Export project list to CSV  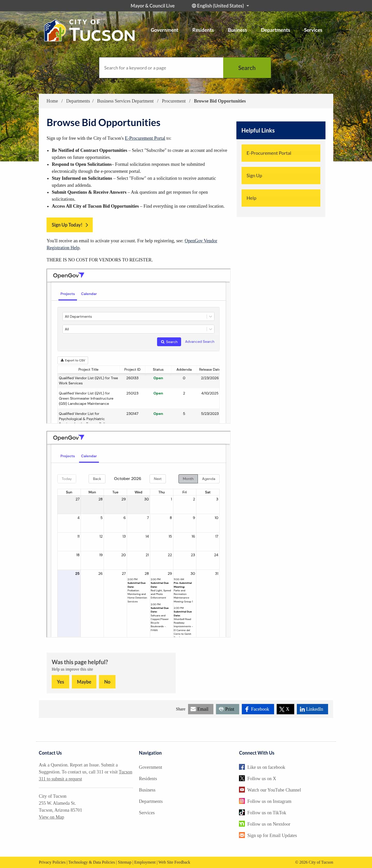click(x=73, y=361)
